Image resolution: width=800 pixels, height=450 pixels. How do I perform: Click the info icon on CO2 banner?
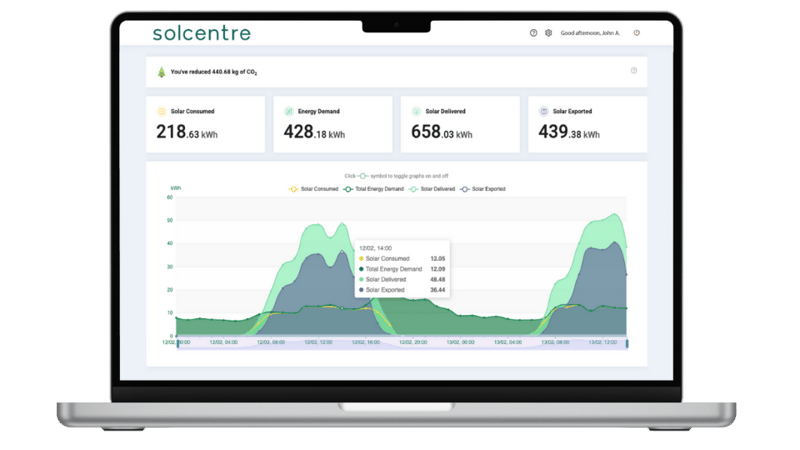634,70
